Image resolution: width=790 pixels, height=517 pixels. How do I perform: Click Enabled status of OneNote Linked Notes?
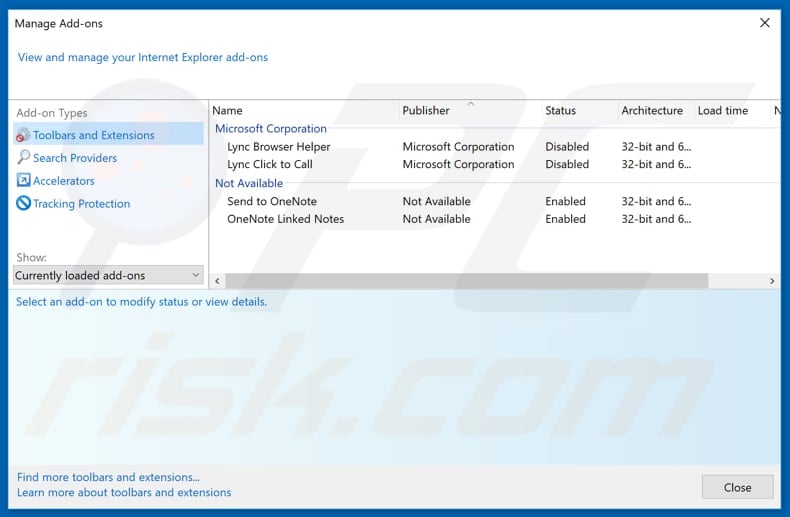[x=565, y=219]
